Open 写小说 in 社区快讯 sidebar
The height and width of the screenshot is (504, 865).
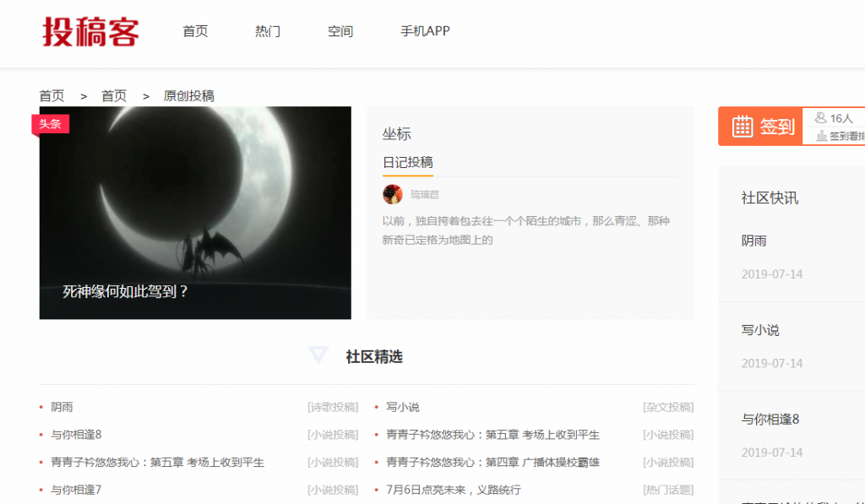[760, 330]
